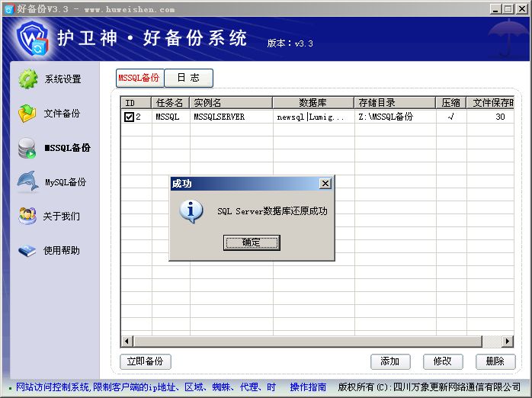
Task: Click the 修改 button
Action: click(443, 361)
